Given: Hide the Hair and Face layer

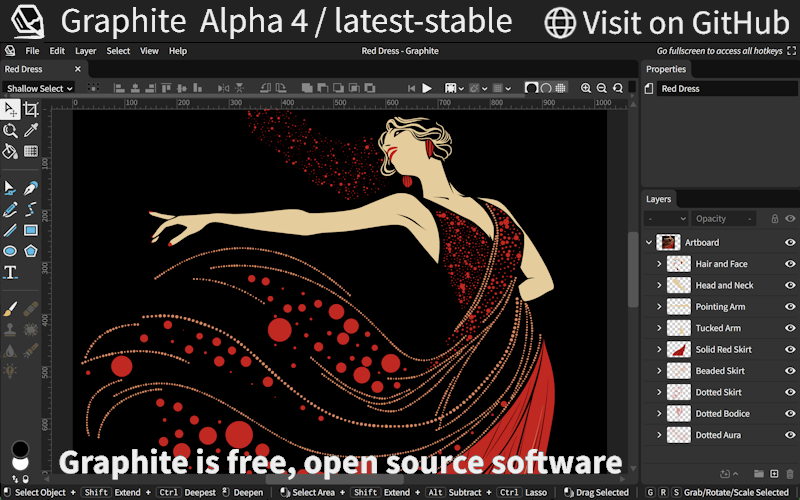Looking at the screenshot, I should pos(789,264).
